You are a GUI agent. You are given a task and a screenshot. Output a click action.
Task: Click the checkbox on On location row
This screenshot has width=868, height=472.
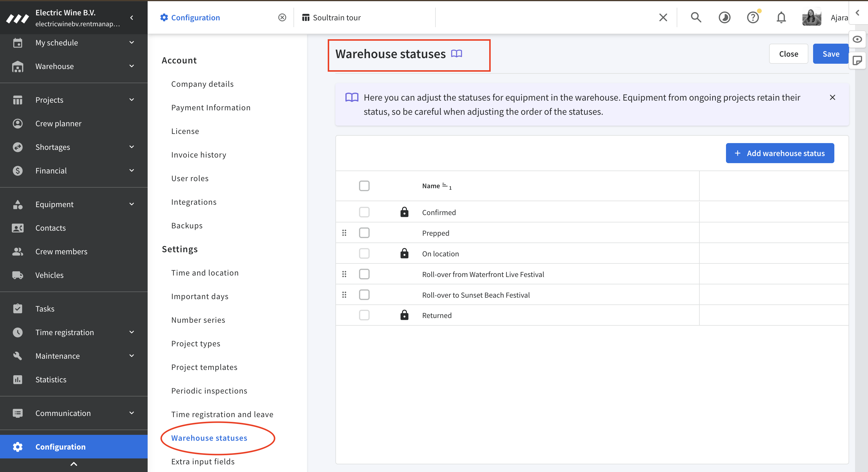click(364, 253)
